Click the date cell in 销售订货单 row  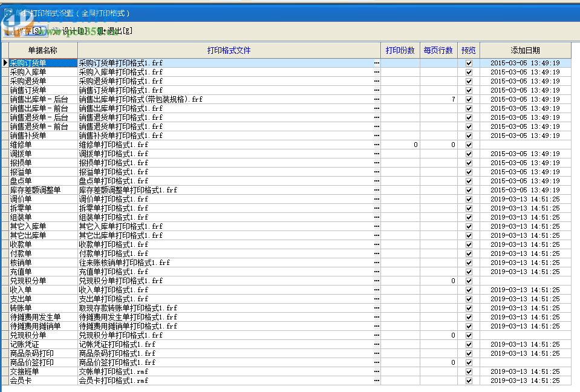[525, 90]
